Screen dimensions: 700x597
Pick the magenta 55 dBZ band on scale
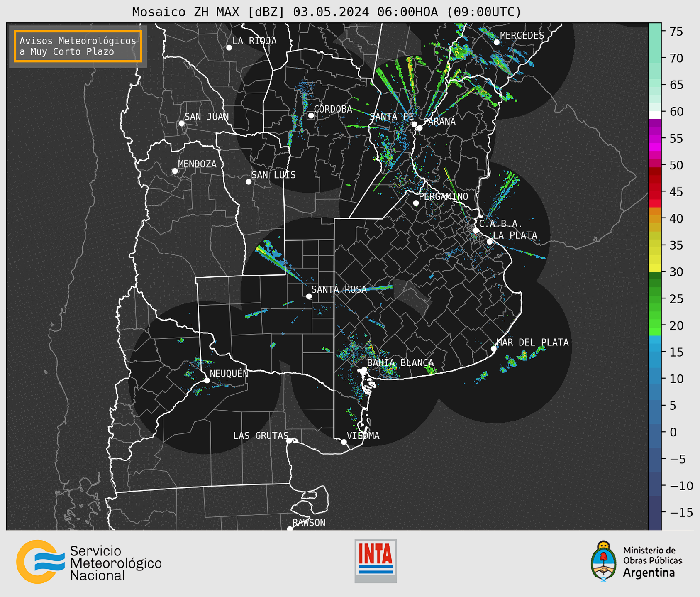655,139
